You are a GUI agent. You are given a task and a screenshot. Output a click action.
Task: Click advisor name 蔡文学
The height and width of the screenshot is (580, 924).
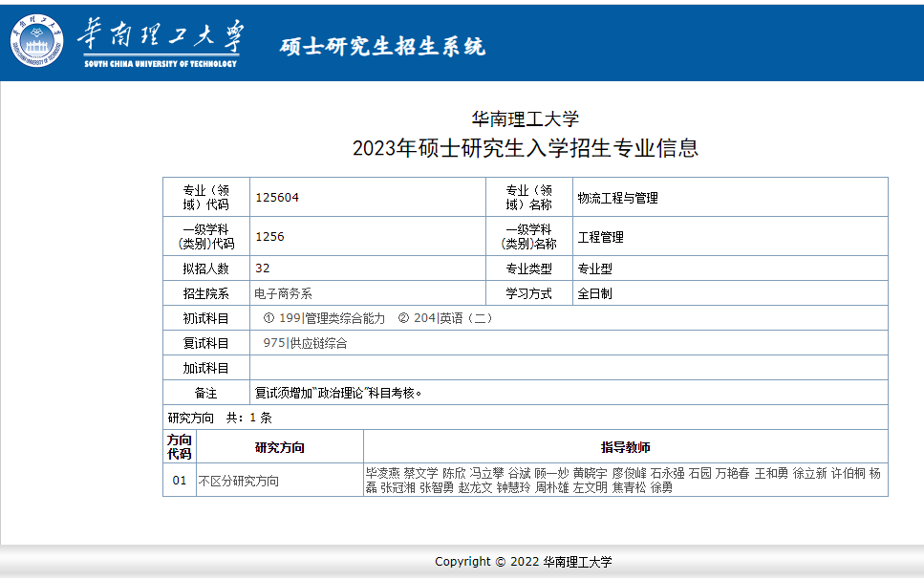[x=420, y=473]
